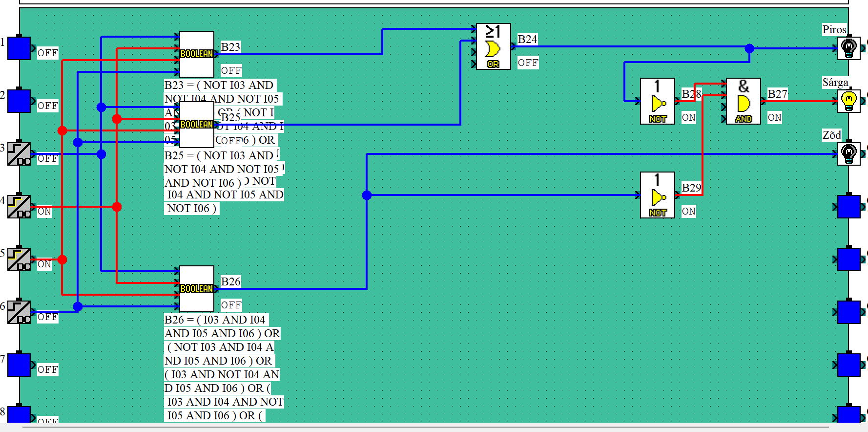The width and height of the screenshot is (868, 432).
Task: Click the lit Sárga output lamp
Action: point(849,101)
